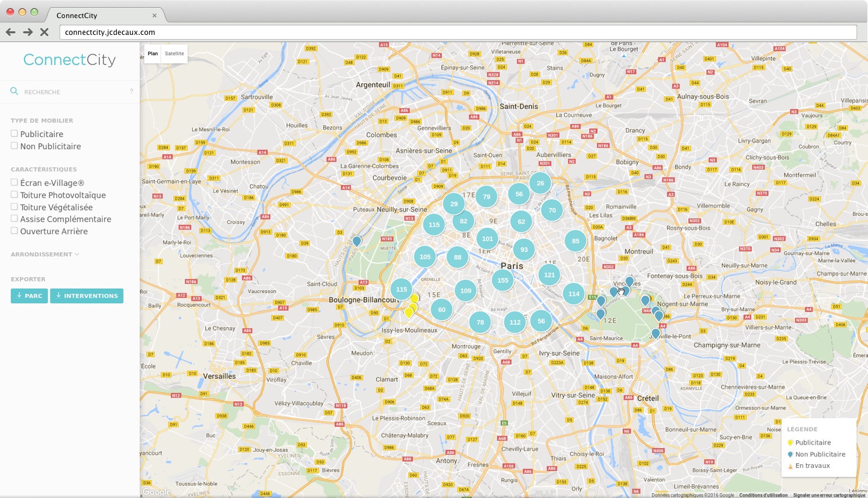
Task: Open map cluster marker 60
Action: (x=442, y=310)
